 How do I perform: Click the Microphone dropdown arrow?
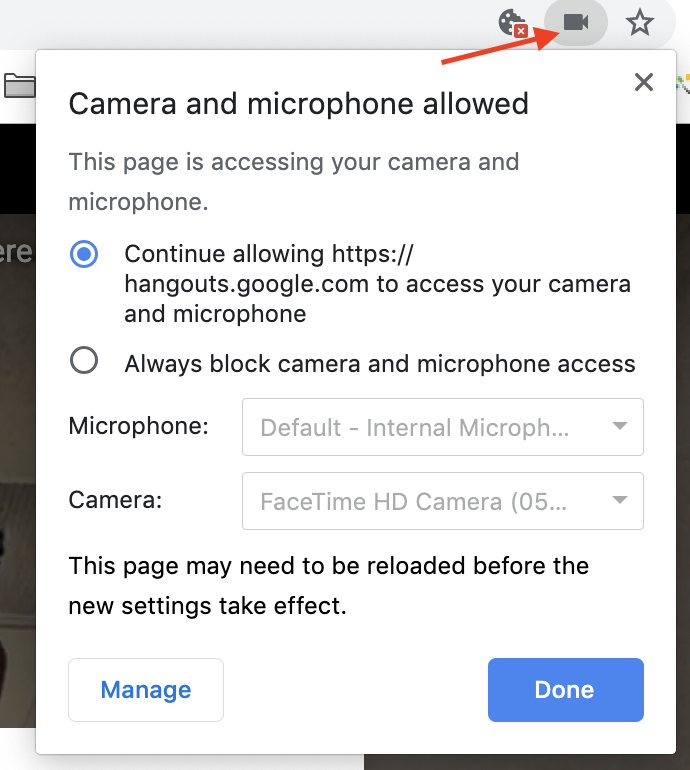[620, 427]
